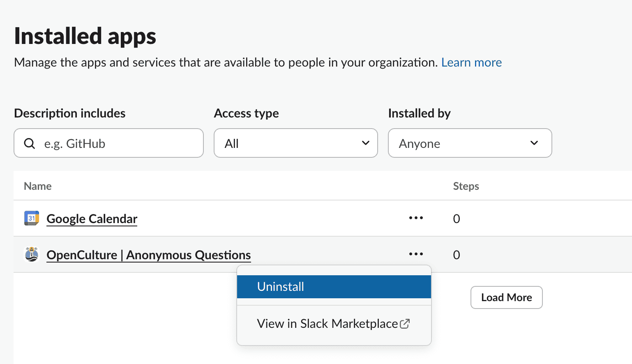Open the OpenCulture Anonymous Questions app page

click(x=149, y=254)
